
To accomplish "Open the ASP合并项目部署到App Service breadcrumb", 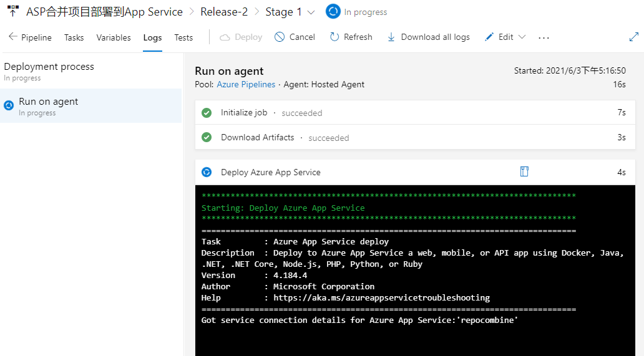I will (x=104, y=12).
